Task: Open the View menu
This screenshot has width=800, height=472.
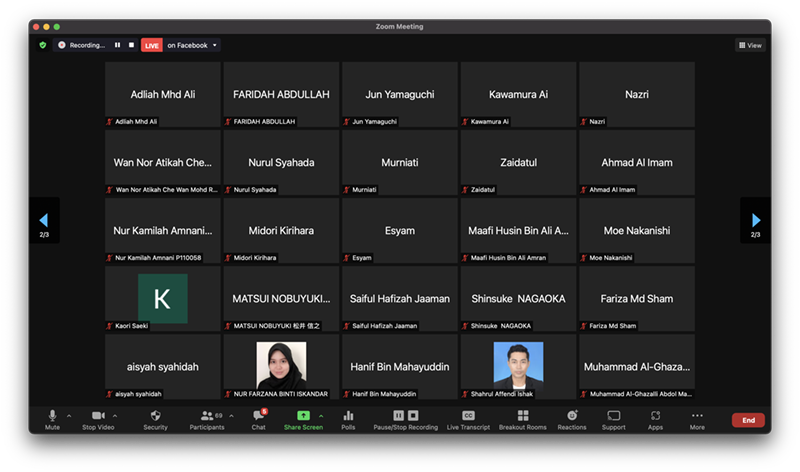Action: click(x=750, y=45)
